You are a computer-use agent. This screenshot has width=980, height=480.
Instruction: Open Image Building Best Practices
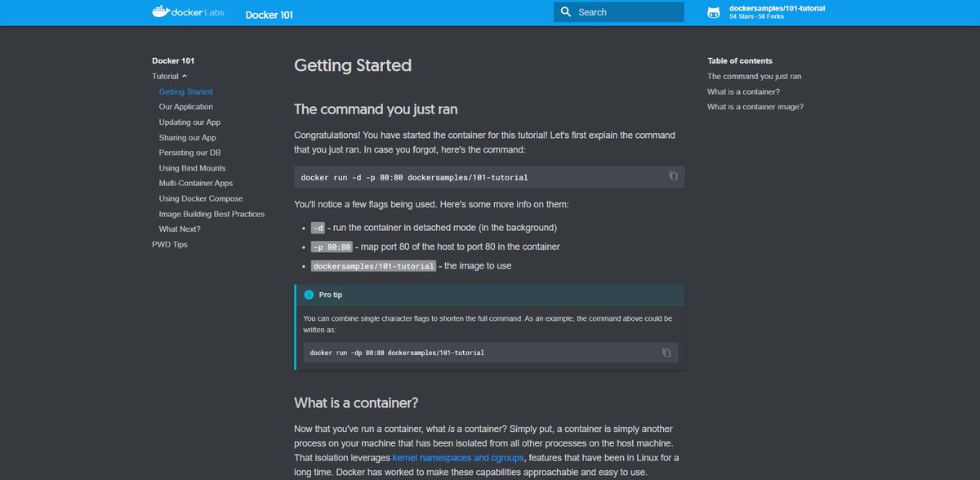pyautogui.click(x=212, y=214)
